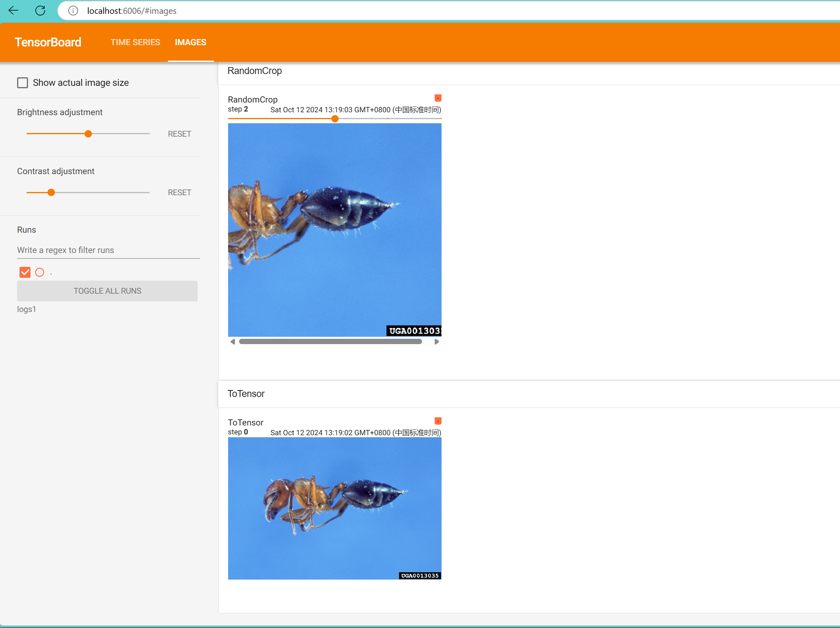Click the browser back arrow
Image resolution: width=840 pixels, height=628 pixels.
click(13, 11)
